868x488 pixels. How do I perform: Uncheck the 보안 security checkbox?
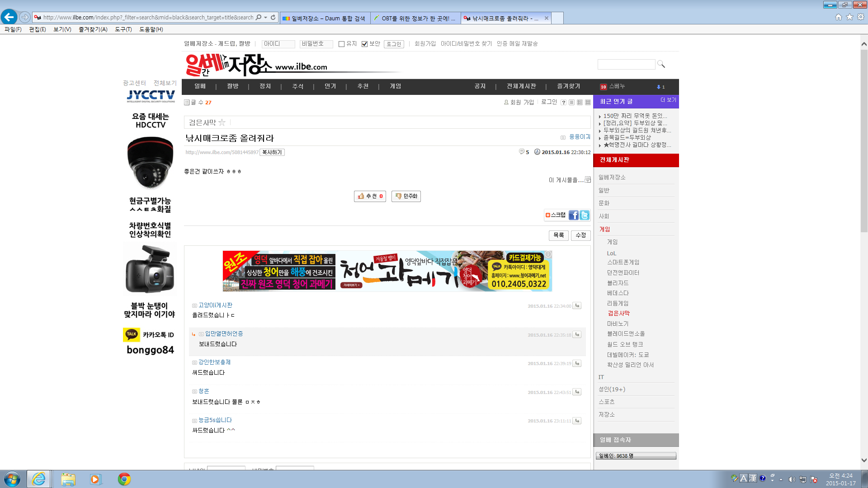point(364,44)
